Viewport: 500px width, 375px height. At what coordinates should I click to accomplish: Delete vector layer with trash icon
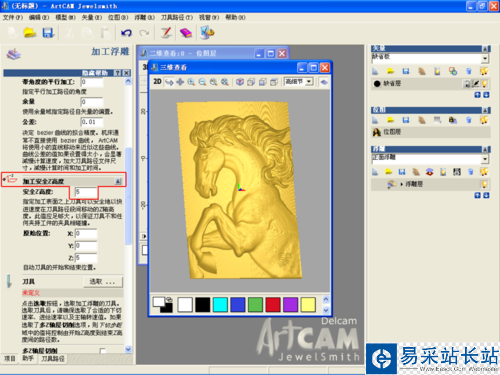tap(469, 71)
